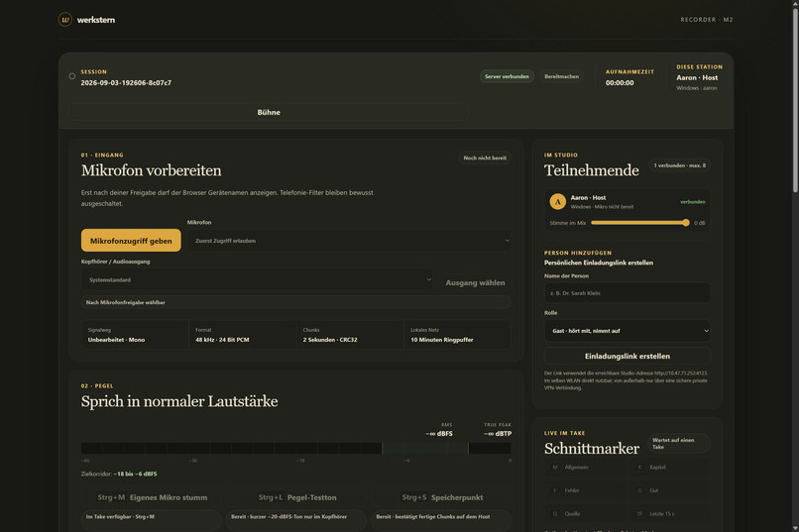Click the Bereitmachen button
Screen dimensions: 799x532
click(561, 76)
